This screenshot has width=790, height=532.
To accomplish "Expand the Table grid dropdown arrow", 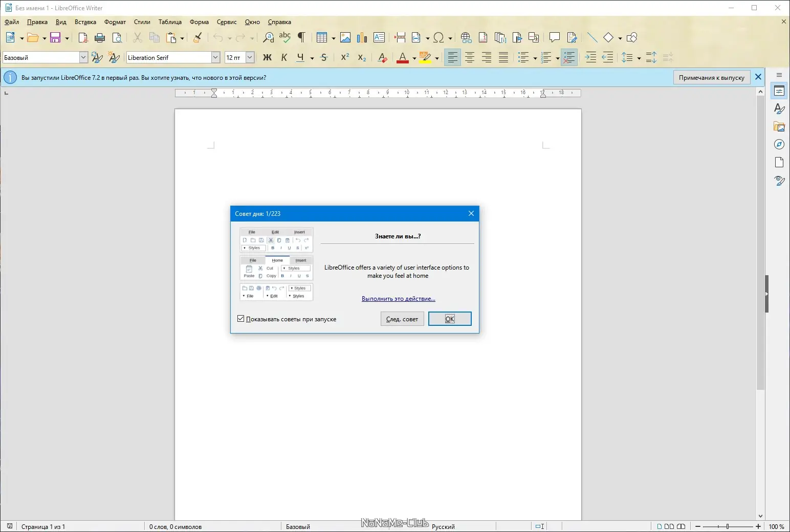I will [334, 38].
